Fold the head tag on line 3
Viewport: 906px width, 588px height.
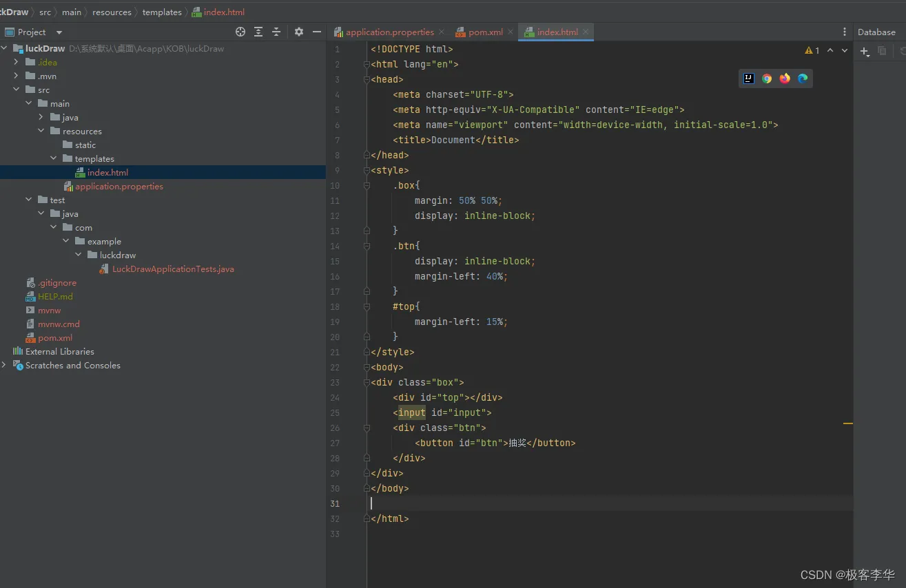367,79
